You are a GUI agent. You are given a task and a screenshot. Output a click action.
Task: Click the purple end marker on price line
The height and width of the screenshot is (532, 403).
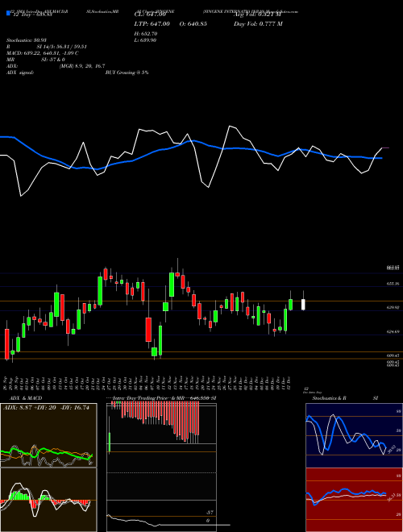pos(385,148)
